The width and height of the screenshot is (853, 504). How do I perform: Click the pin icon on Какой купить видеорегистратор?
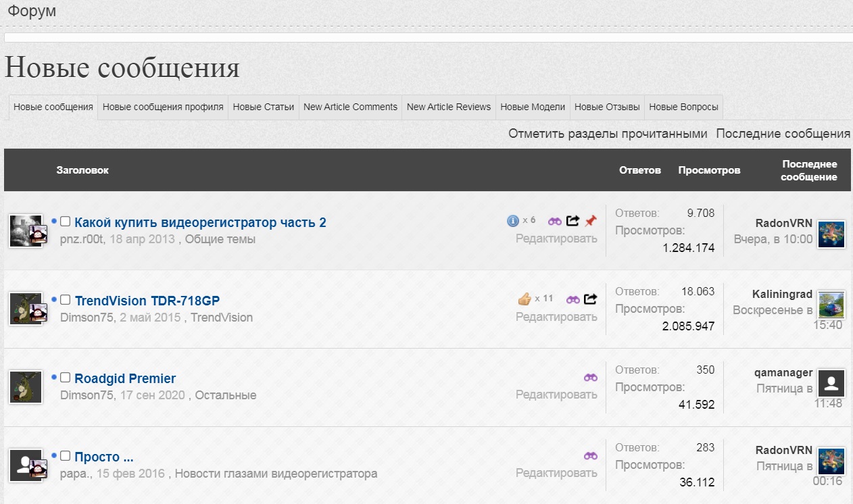click(591, 221)
